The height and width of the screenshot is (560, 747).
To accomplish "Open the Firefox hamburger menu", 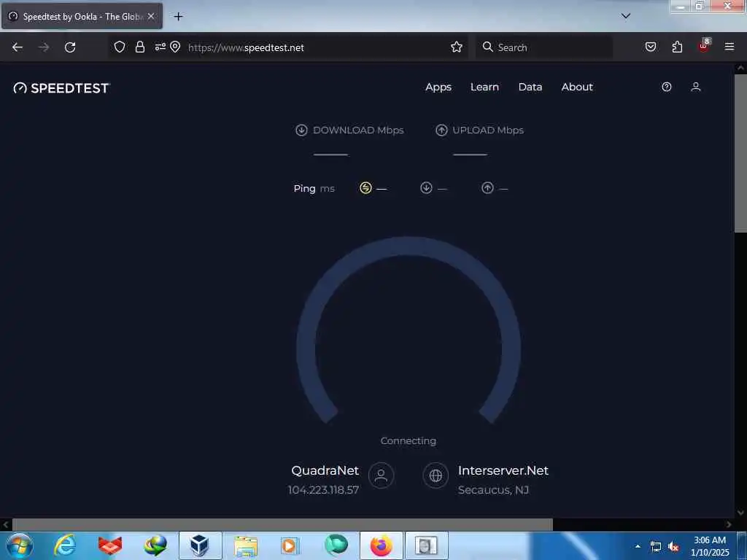I will [x=729, y=47].
